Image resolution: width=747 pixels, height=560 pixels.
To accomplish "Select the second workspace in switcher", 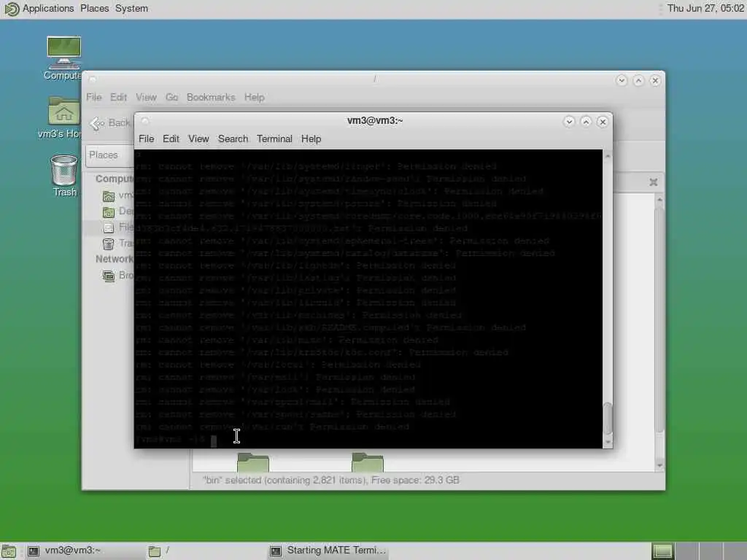I will click(x=686, y=551).
